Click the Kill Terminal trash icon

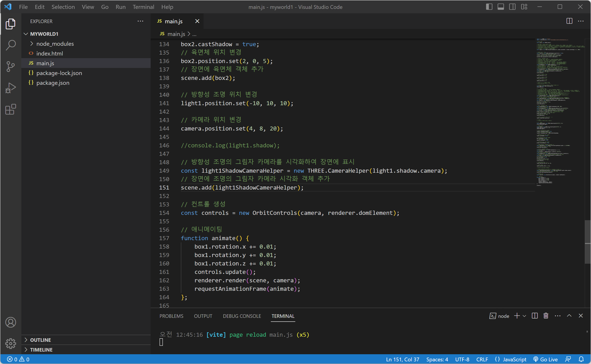click(x=546, y=316)
